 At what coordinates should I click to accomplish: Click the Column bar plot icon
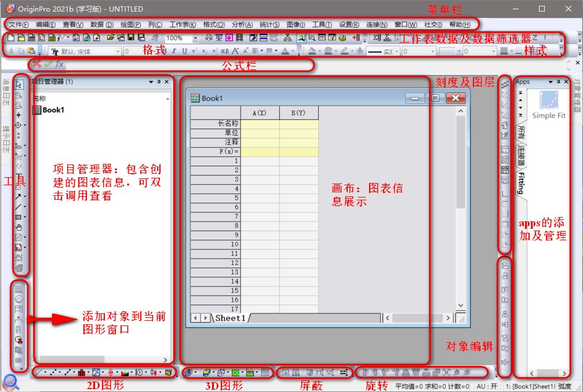[x=82, y=372]
